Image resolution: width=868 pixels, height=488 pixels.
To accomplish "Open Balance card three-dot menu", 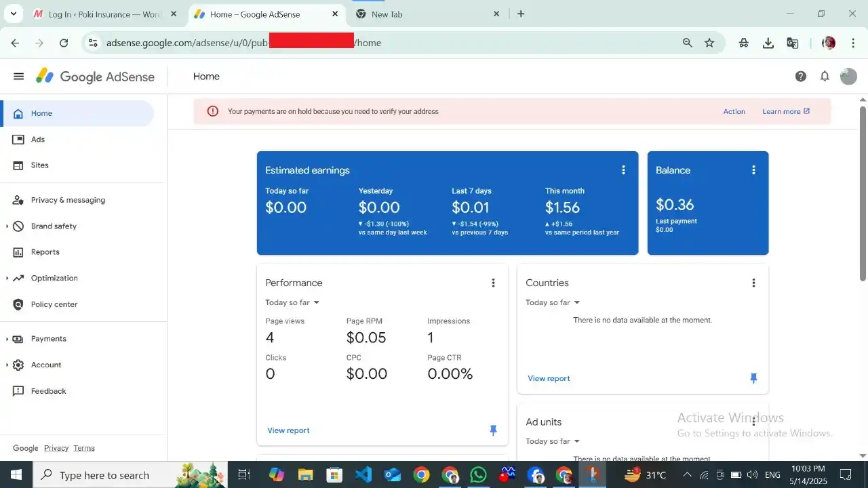I will click(753, 170).
